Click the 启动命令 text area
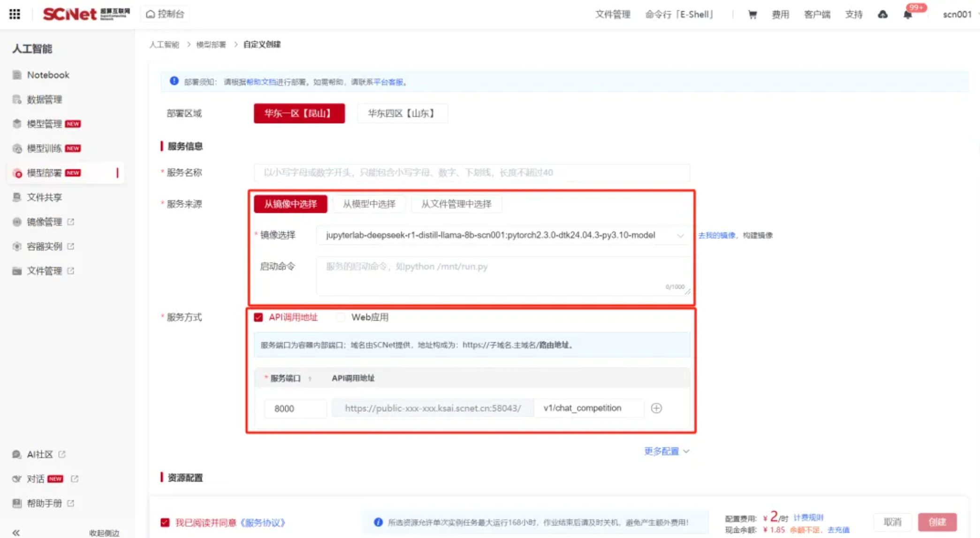Screen dimensions: 980x538 tap(502, 276)
